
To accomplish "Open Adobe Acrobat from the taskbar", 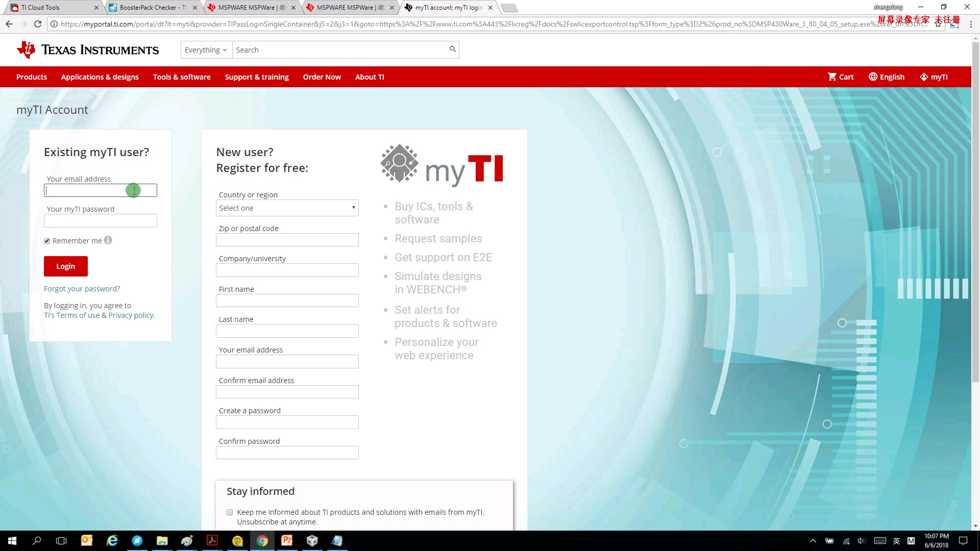I will click(212, 541).
